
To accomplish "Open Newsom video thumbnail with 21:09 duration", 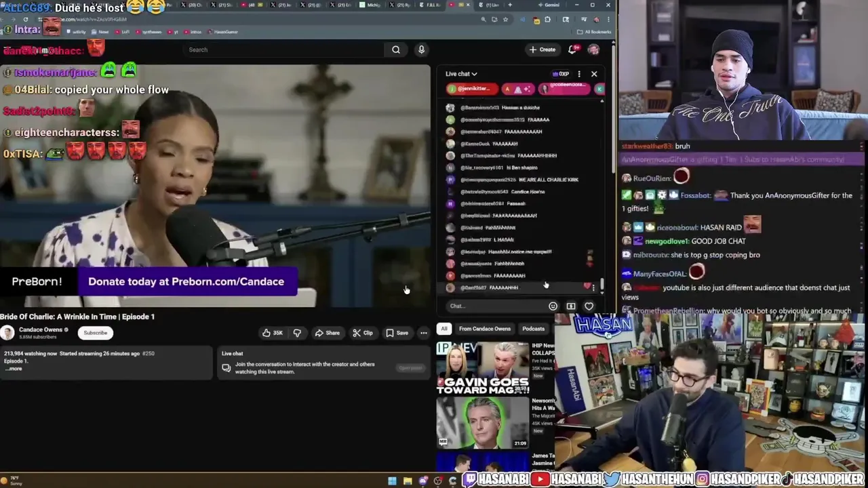I will click(482, 422).
